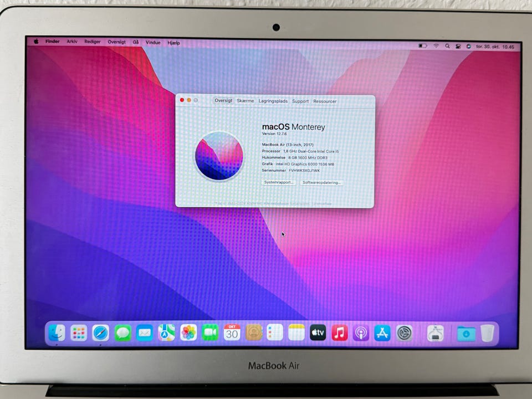The width and height of the screenshot is (532, 399).
Task: Click the memory line '8 GB 1600 MHz DDR3'
Action: click(308, 158)
